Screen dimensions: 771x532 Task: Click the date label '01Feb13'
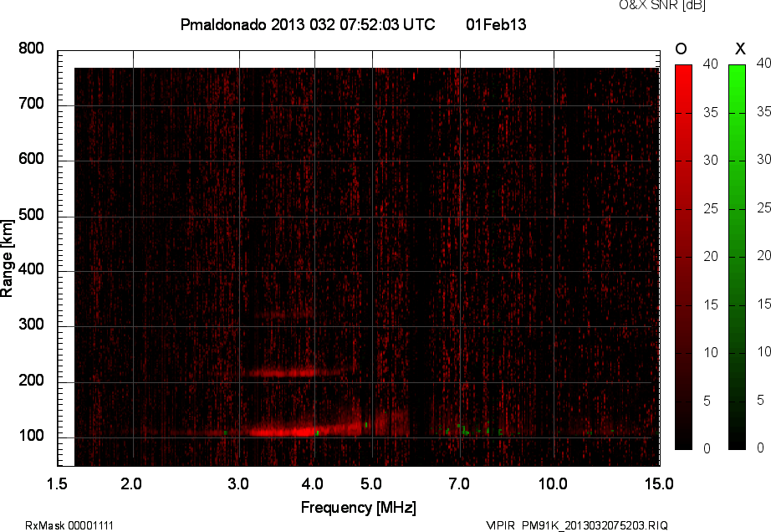[x=496, y=24]
